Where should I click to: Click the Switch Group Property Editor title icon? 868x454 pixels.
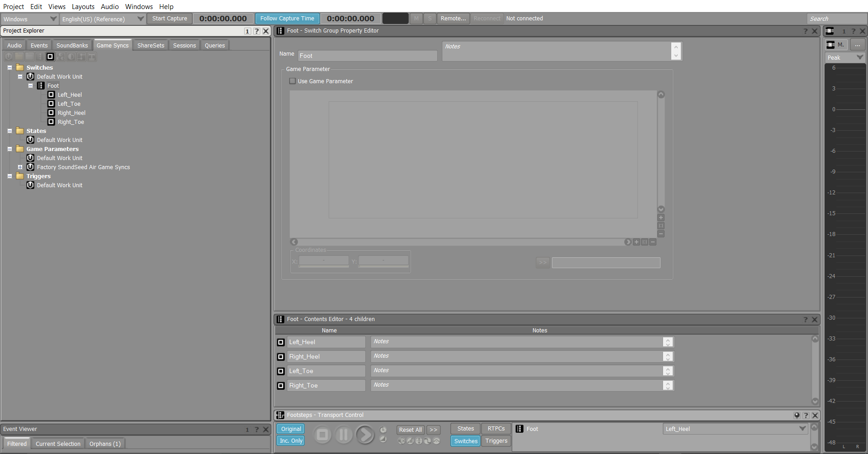click(280, 31)
